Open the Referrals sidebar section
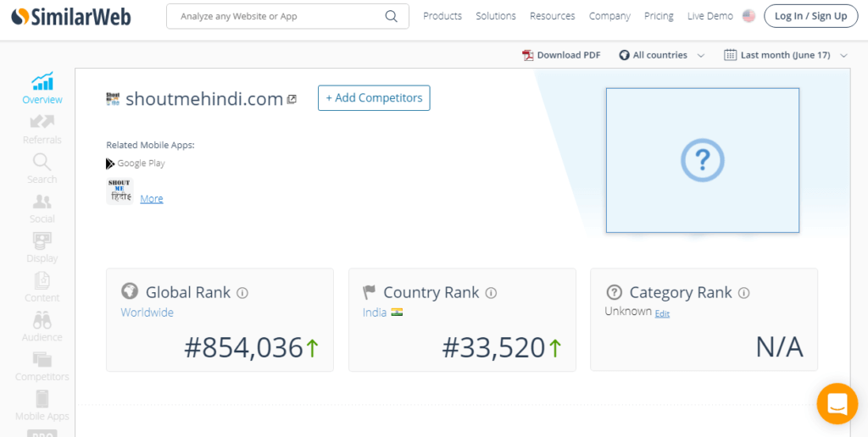The width and height of the screenshot is (868, 437). 42,130
